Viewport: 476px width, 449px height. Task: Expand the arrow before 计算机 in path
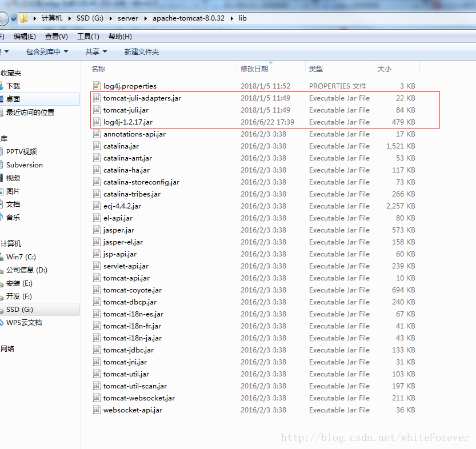[35, 18]
